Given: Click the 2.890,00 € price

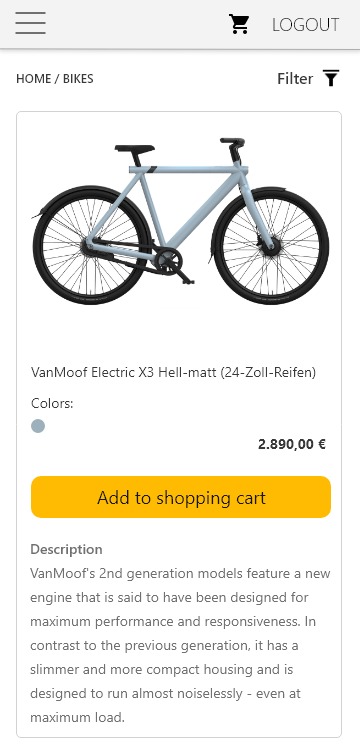Looking at the screenshot, I should coord(292,444).
